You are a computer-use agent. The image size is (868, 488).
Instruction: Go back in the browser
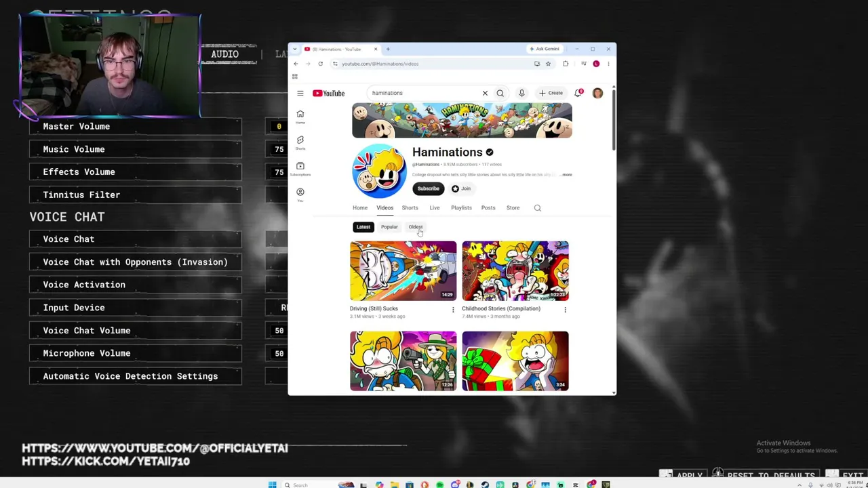(296, 64)
